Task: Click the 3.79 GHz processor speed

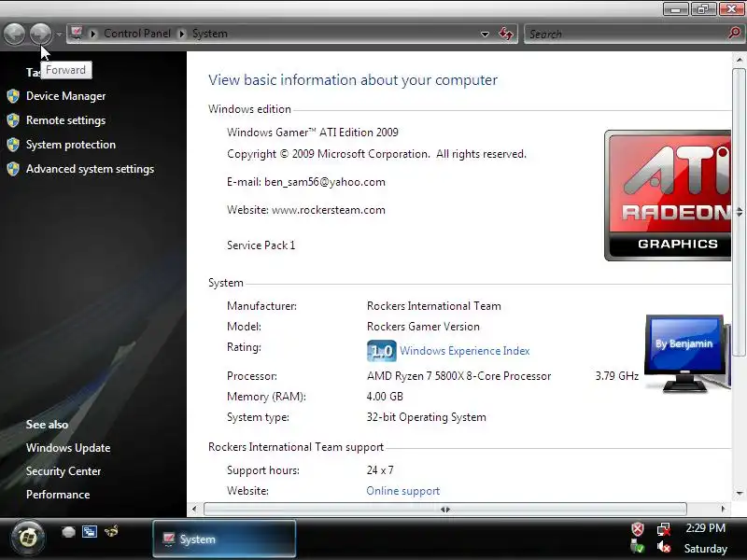Action: click(x=617, y=376)
